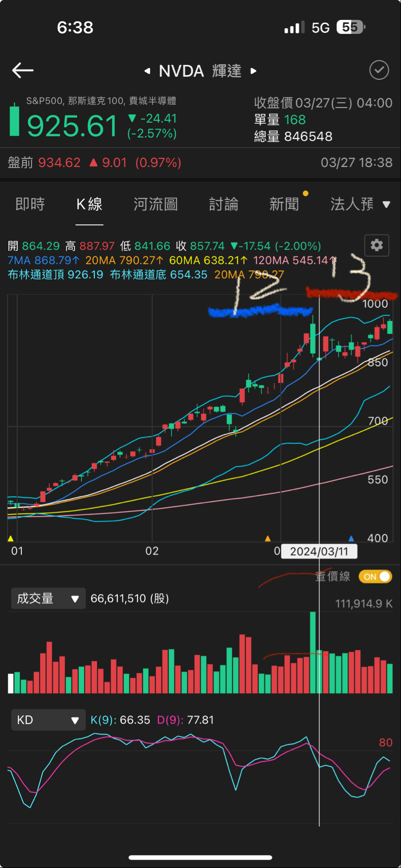Viewport: 401px width, 868px height.
Task: Tap orange event marker triangle on chart
Action: pos(268,539)
